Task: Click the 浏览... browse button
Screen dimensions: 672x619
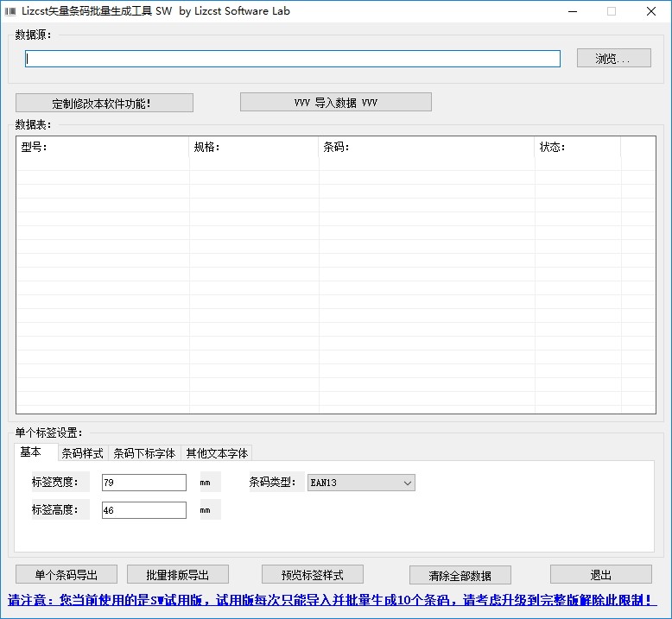Action: pyautogui.click(x=614, y=58)
